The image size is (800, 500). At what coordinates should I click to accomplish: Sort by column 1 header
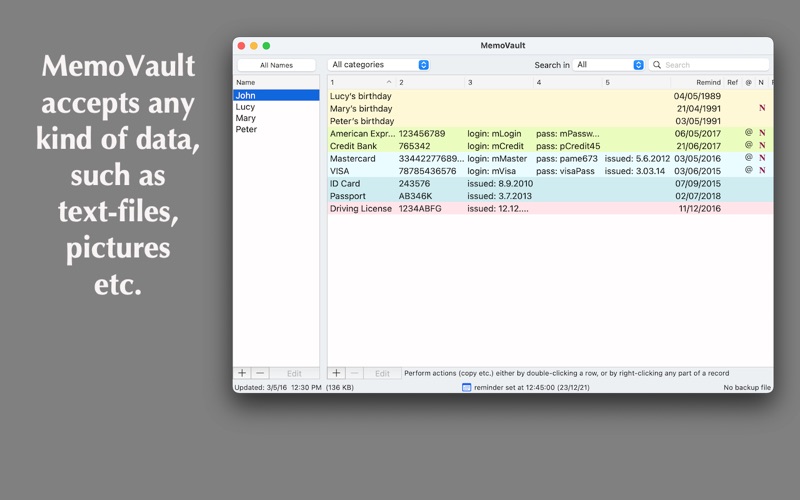coord(361,82)
